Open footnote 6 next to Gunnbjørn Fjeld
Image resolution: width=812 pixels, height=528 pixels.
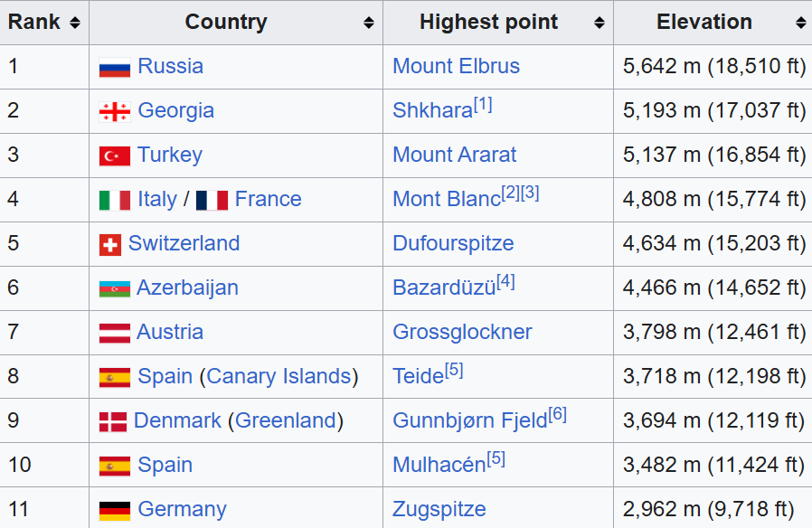557,415
